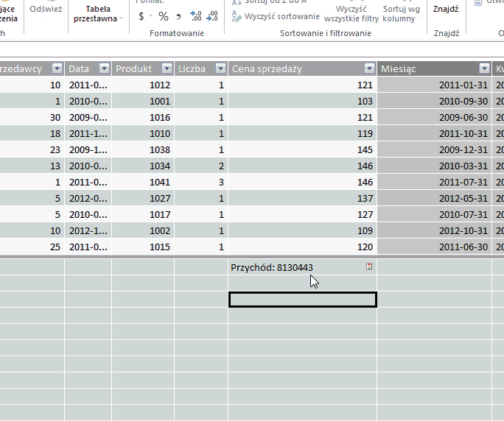Select Liczba cell with value 2

[201, 166]
